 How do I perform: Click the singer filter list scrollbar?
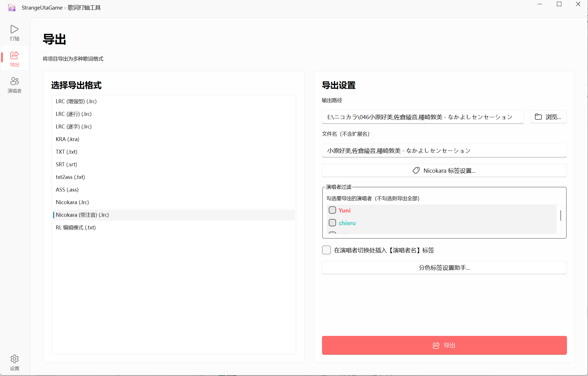[561, 215]
